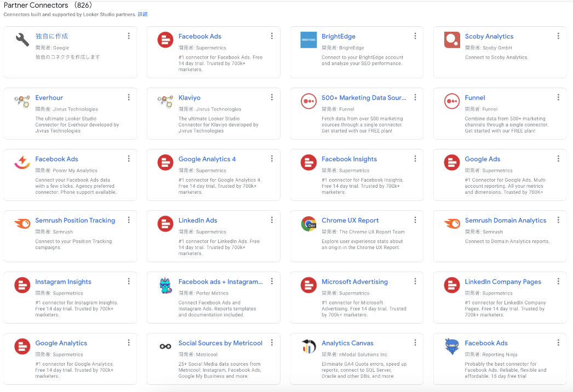Click Power My Analytics Facebook Ads icon
The width and height of the screenshot is (573, 392).
pyautogui.click(x=22, y=163)
